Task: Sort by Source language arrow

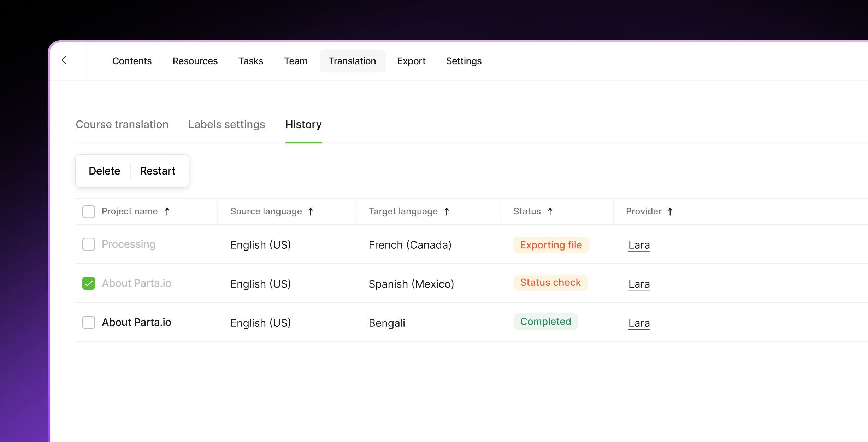Action: tap(311, 212)
